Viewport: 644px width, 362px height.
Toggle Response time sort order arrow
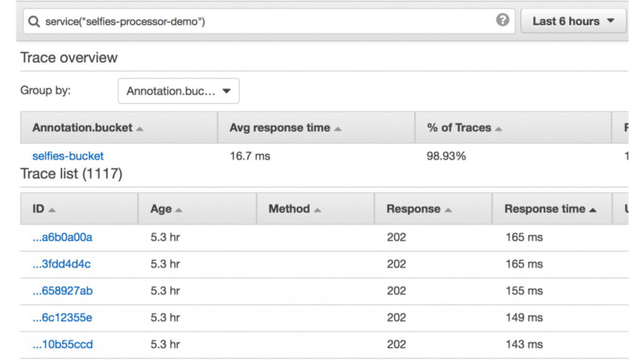pyautogui.click(x=593, y=210)
